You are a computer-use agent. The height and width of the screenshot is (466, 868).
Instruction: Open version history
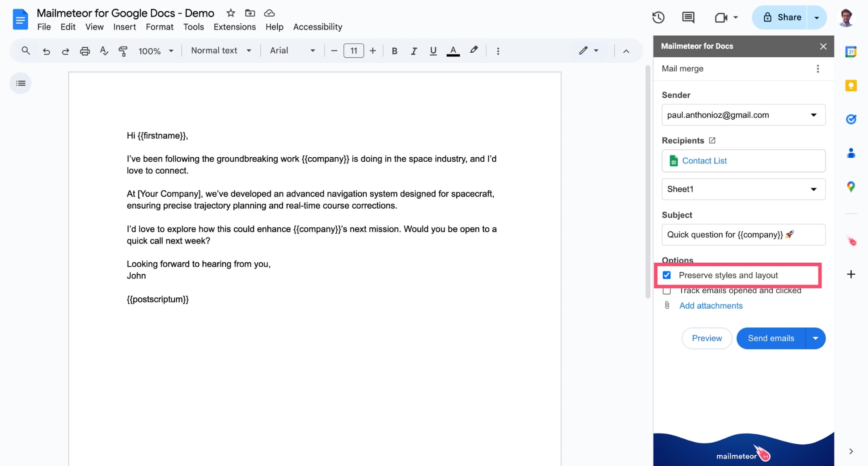[658, 17]
